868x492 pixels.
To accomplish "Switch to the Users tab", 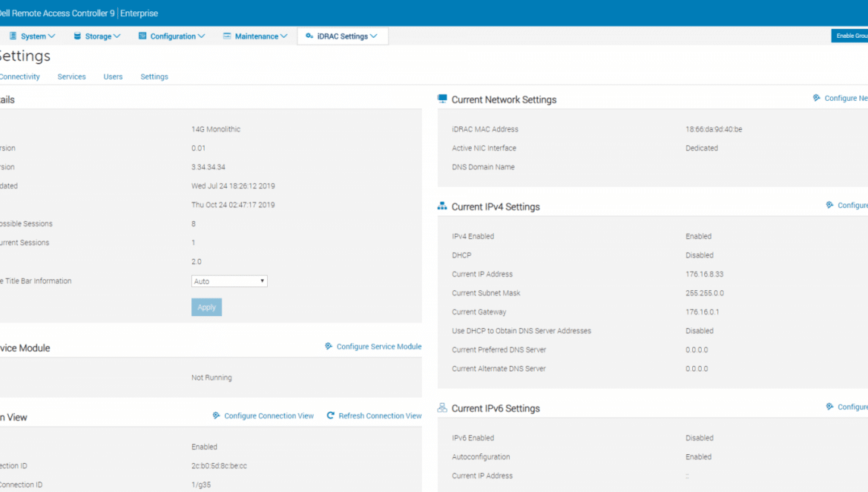I will click(113, 77).
